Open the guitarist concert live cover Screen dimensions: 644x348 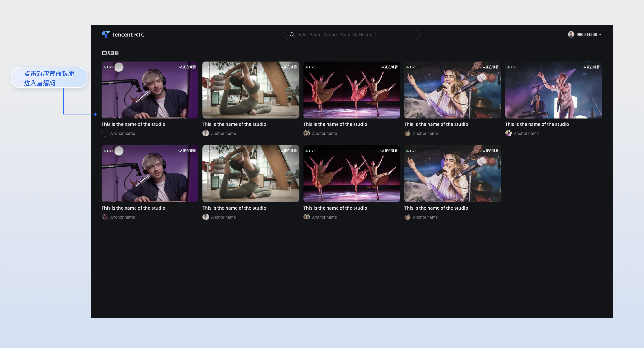(553, 90)
